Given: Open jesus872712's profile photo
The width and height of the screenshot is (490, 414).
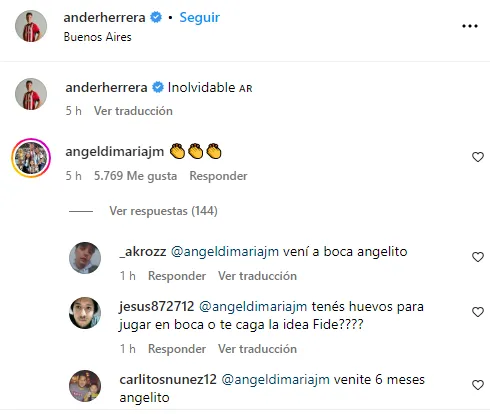Looking at the screenshot, I should pos(85,313).
